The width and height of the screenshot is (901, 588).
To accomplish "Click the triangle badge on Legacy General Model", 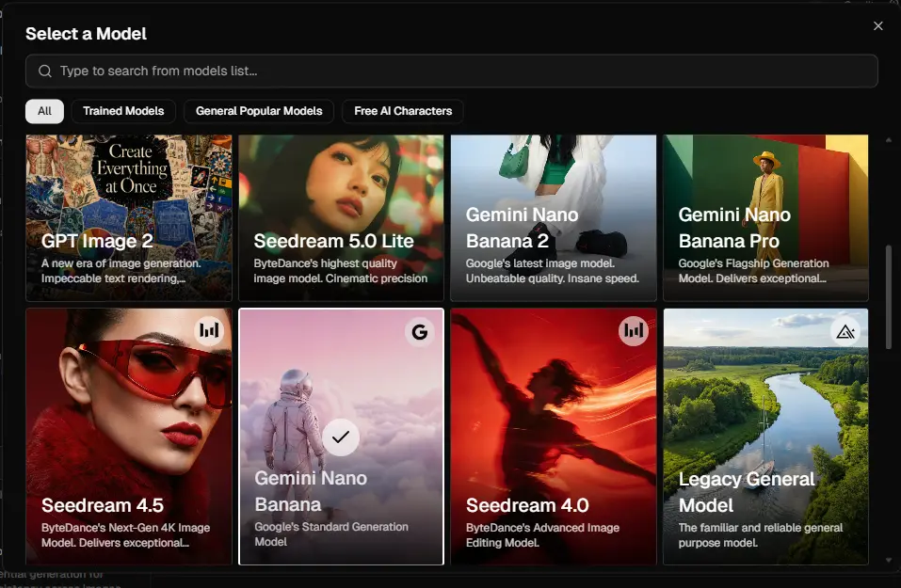I will point(845,331).
